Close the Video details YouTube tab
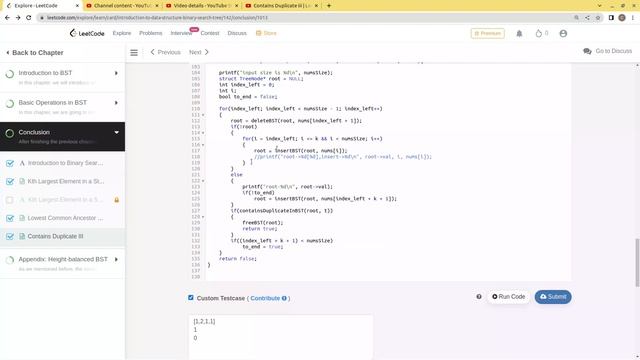The width and height of the screenshot is (640, 360). 236,6
